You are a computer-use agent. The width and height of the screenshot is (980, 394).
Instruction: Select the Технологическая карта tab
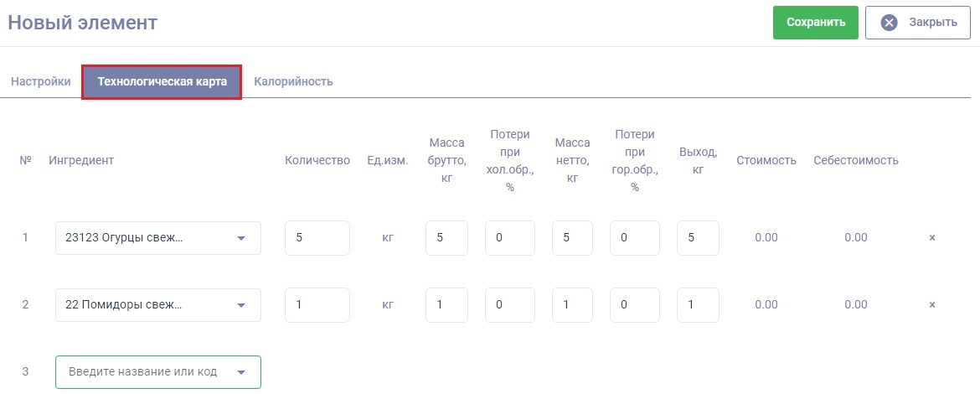tap(162, 82)
